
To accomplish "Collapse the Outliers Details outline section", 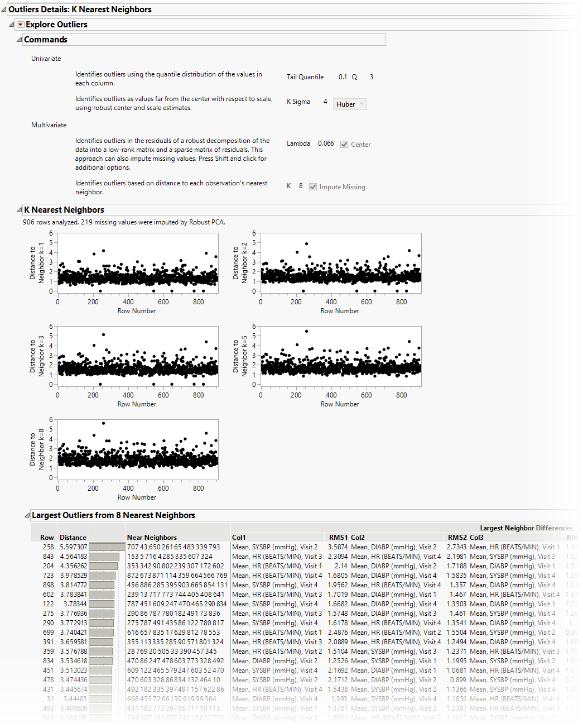I will click(x=4, y=9).
